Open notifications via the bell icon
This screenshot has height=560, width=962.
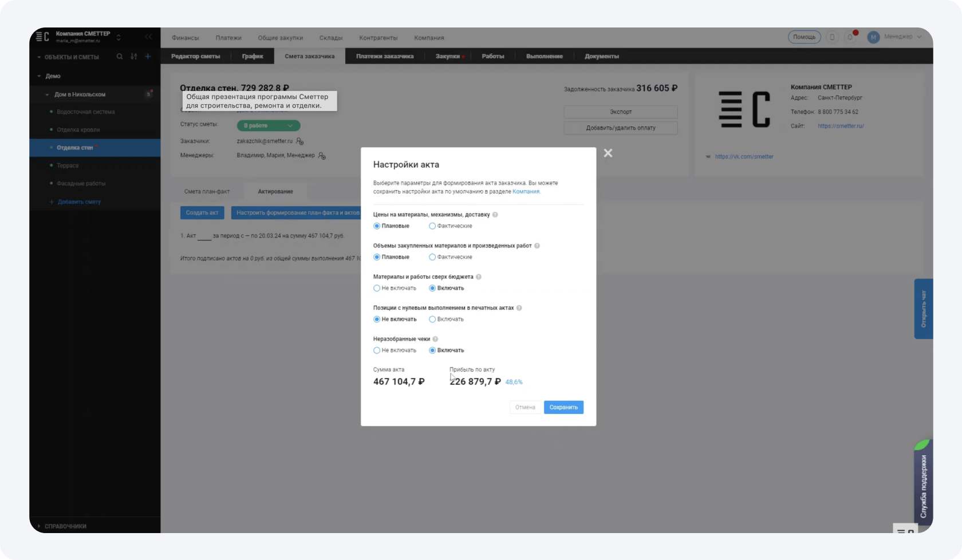coord(850,37)
